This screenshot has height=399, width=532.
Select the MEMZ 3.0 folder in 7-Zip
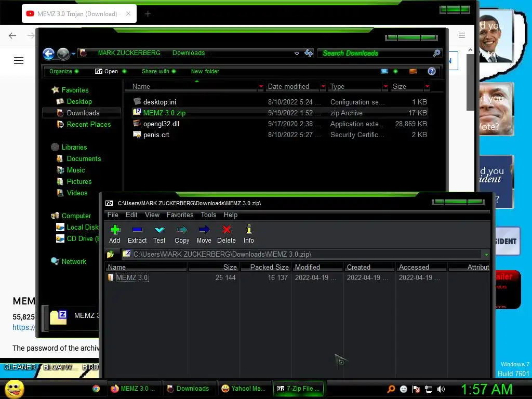132,277
